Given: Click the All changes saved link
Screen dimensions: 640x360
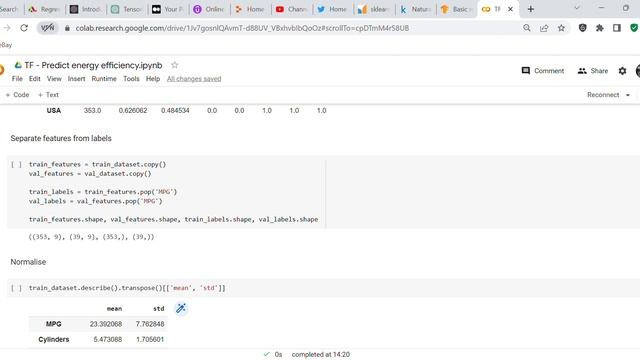Looking at the screenshot, I should 194,79.
